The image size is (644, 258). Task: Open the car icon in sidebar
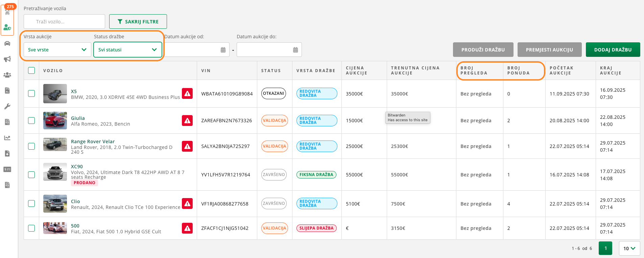pos(7,43)
